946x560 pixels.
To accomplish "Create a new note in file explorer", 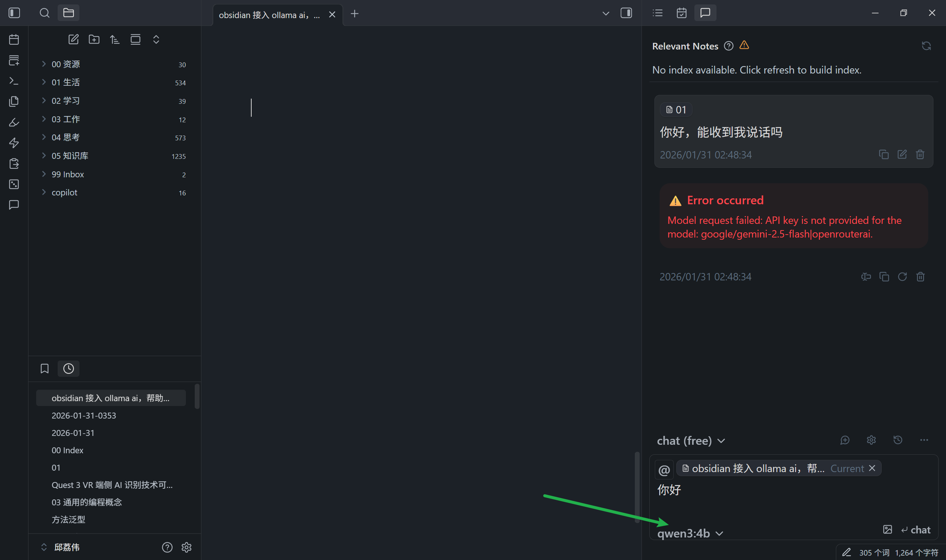I will click(x=73, y=39).
